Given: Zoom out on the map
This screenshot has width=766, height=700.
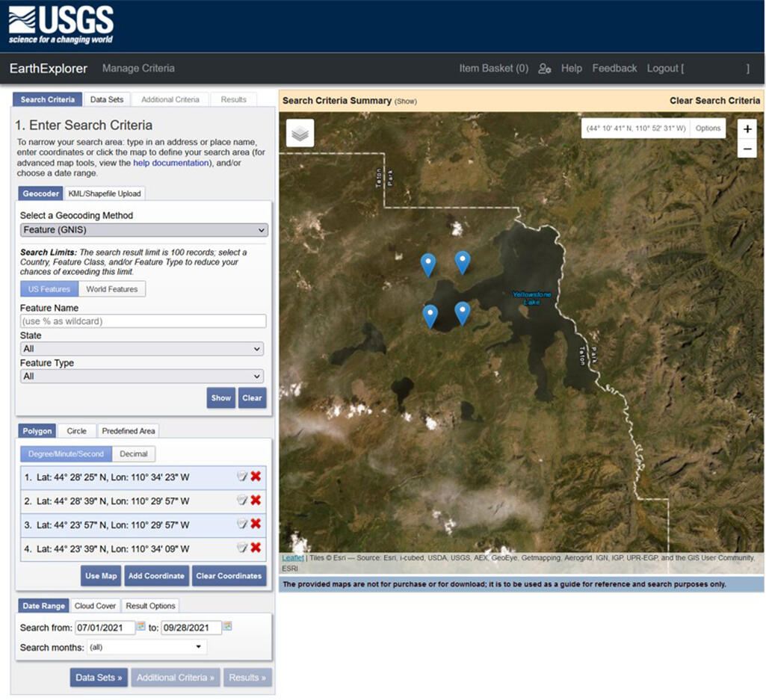Looking at the screenshot, I should (747, 149).
